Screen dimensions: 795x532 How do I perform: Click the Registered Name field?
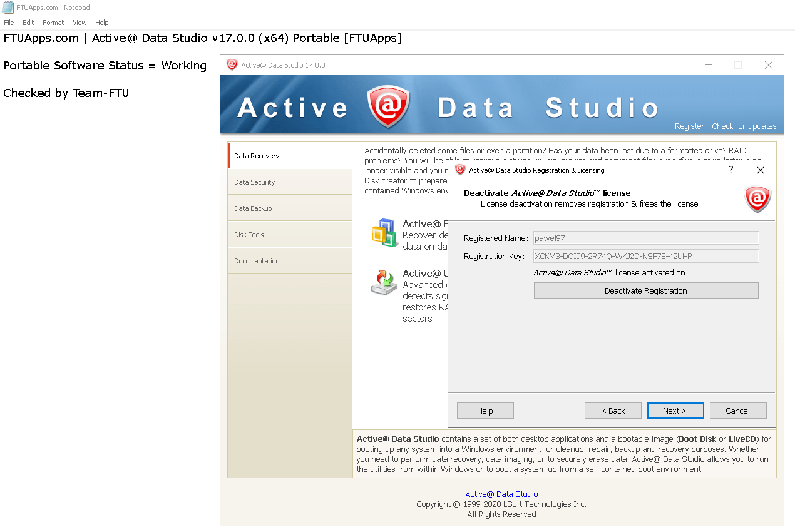pyautogui.click(x=646, y=238)
